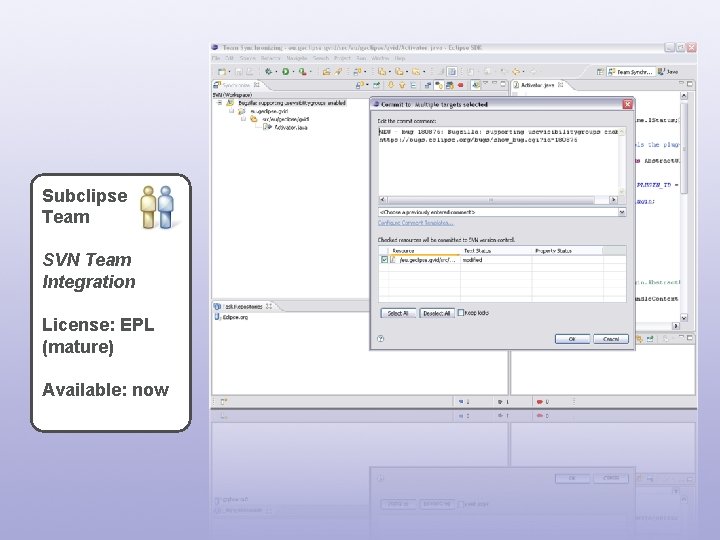Toggle the Keep locks checkbox
The width and height of the screenshot is (720, 540).
pyautogui.click(x=461, y=313)
